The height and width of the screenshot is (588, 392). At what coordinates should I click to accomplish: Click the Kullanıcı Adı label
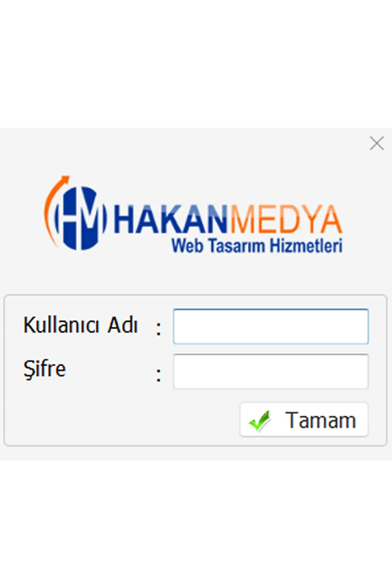point(80,325)
